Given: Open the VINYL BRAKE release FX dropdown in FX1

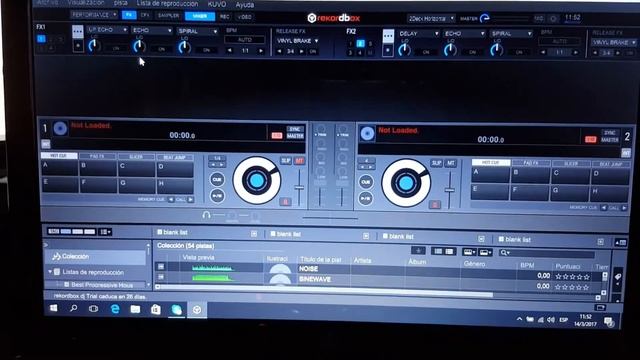Looking at the screenshot, I should (298, 41).
